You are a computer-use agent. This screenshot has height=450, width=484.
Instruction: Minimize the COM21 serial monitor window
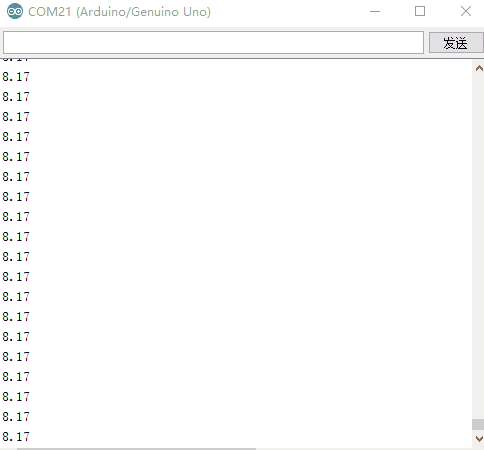[x=375, y=11]
